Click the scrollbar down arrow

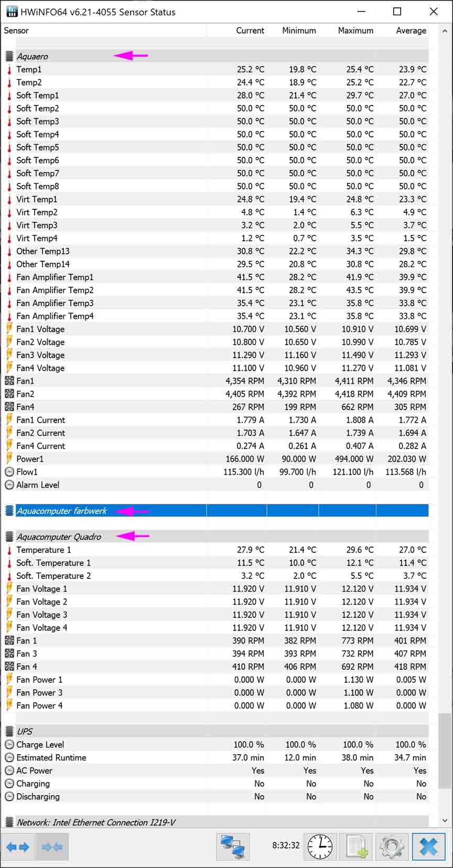[x=445, y=821]
